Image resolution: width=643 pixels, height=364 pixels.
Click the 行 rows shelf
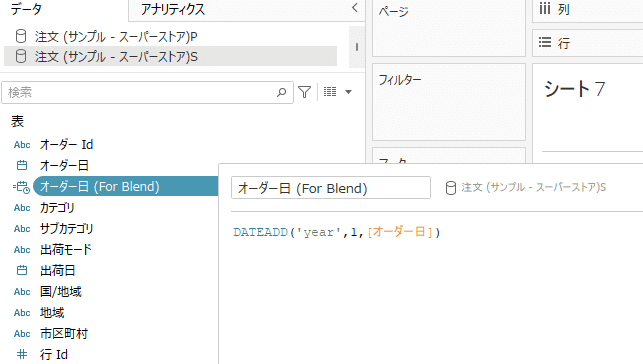pos(588,43)
